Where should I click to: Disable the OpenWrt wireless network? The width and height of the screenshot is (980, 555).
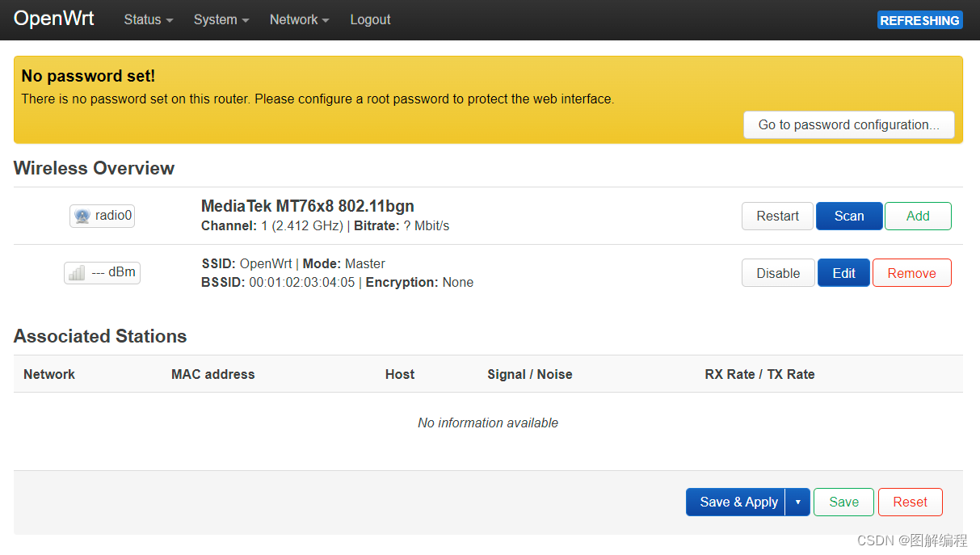point(778,273)
